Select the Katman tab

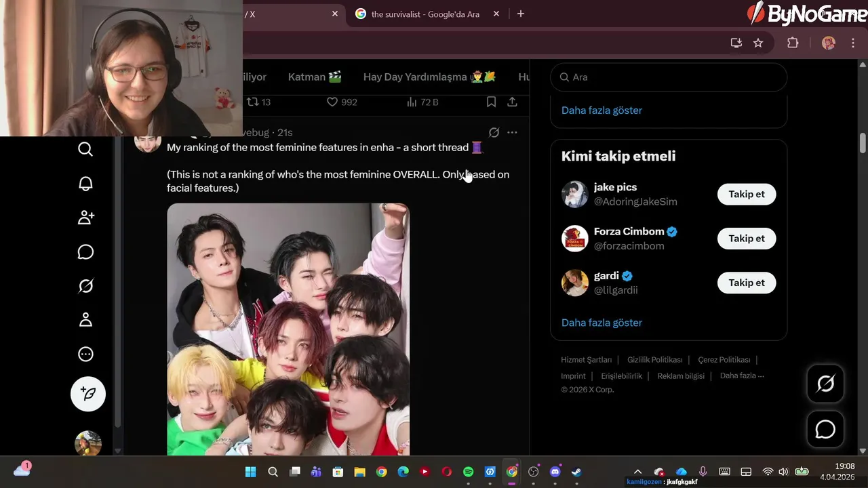click(315, 77)
